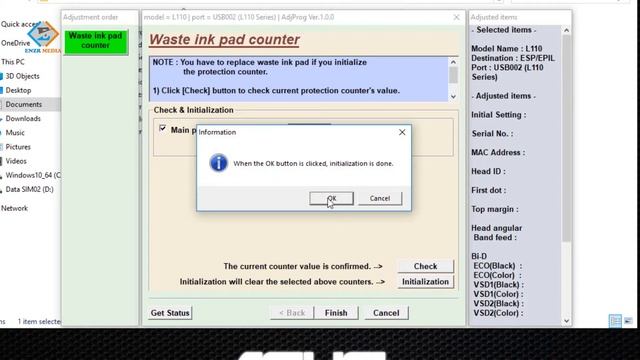
Task: Close the Information dialog with X
Action: [x=402, y=132]
